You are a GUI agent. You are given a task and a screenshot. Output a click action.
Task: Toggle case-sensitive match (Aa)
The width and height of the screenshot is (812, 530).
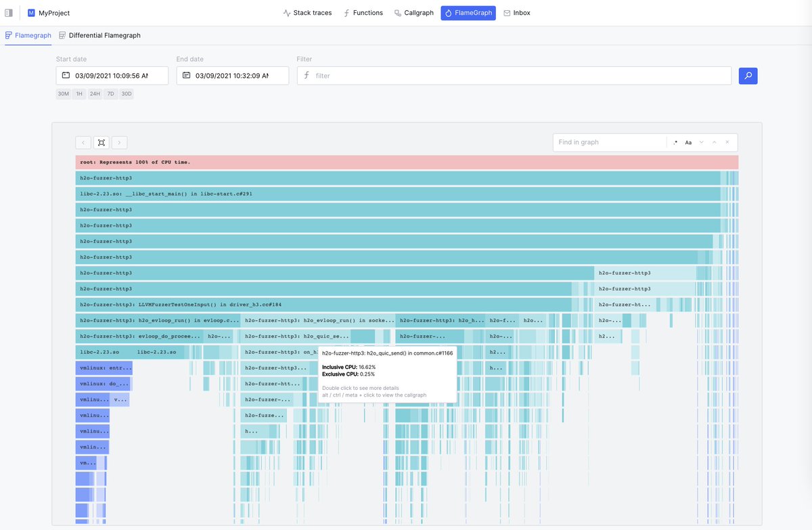tap(688, 142)
